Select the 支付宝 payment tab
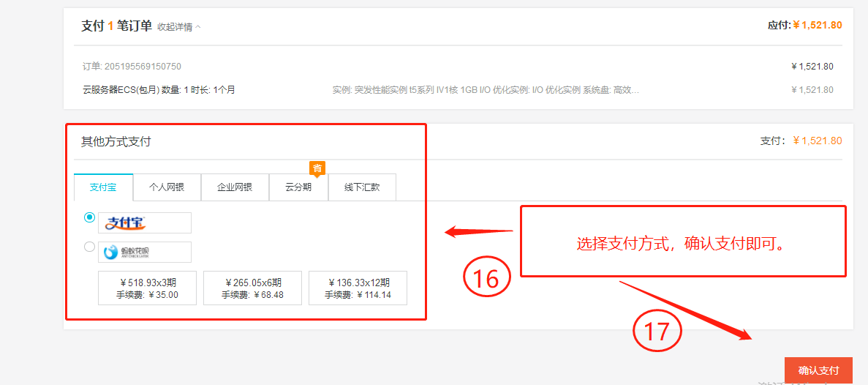This screenshot has height=385, width=868. click(x=103, y=187)
